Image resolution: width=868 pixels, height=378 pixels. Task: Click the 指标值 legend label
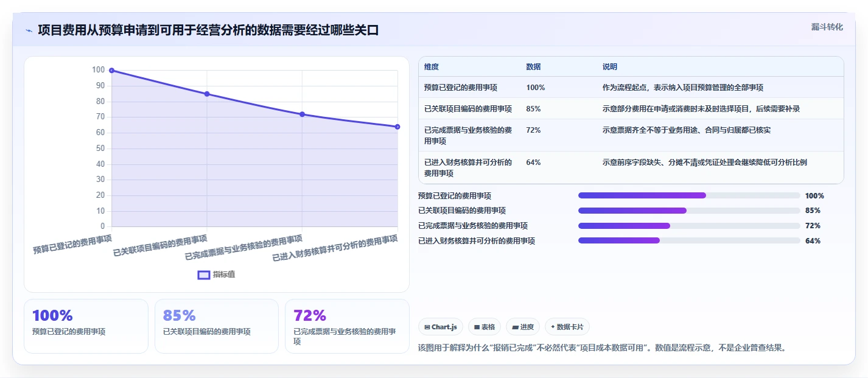[x=224, y=275]
